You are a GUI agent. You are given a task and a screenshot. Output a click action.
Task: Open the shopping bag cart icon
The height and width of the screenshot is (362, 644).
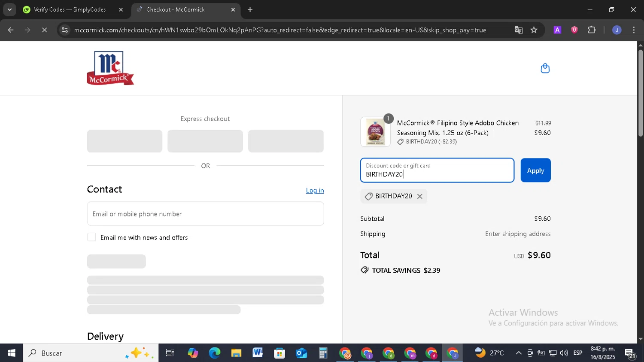545,68
